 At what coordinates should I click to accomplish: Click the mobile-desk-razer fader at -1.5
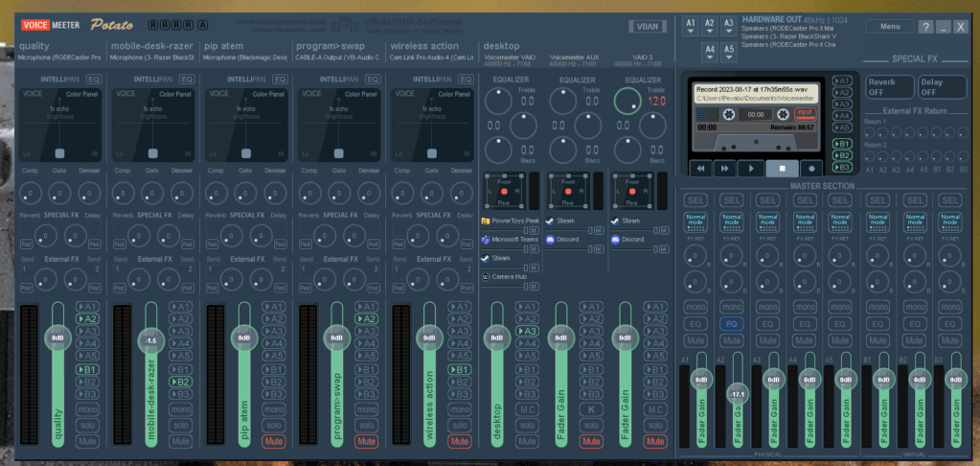tap(150, 341)
